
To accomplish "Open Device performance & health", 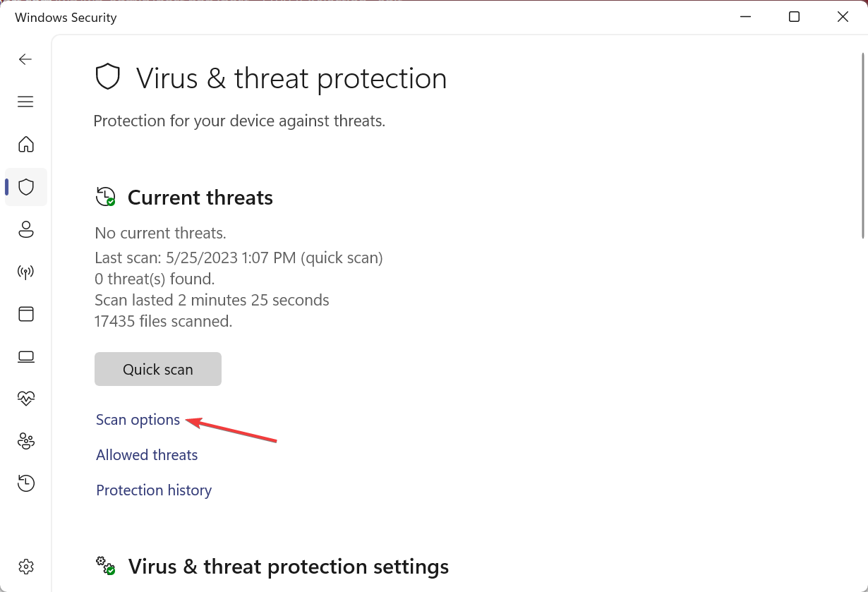I will tap(25, 399).
